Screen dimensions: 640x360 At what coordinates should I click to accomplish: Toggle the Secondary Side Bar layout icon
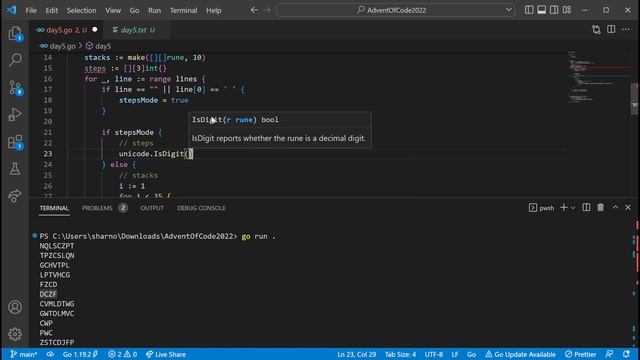point(554,10)
